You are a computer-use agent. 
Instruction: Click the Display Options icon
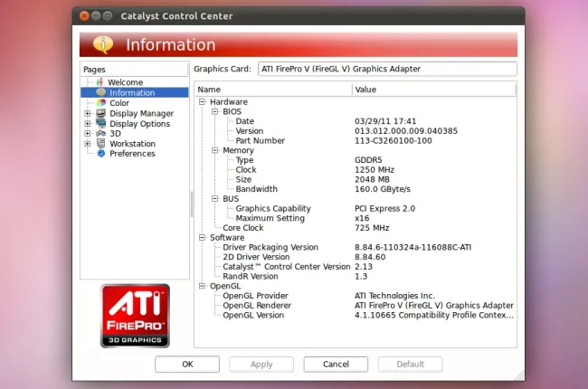coord(101,123)
